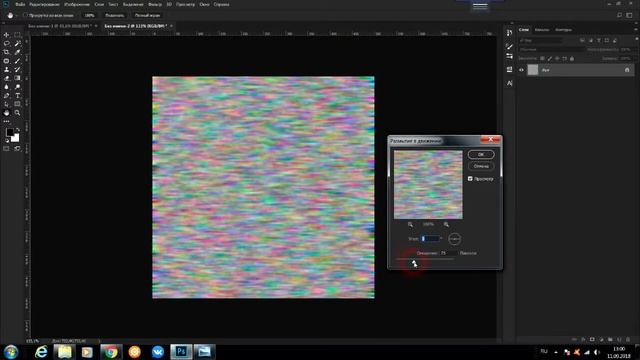Open the foreground color swatch
Image resolution: width=640 pixels, height=360 pixels.
click(x=10, y=132)
